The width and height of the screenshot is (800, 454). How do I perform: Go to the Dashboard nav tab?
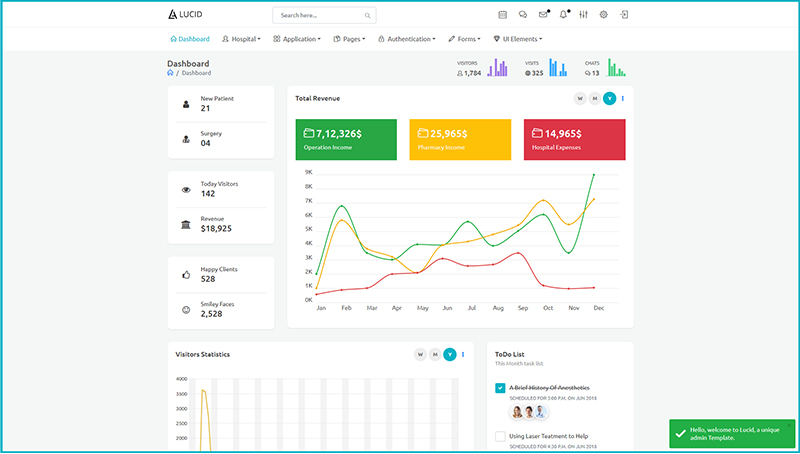[x=190, y=39]
